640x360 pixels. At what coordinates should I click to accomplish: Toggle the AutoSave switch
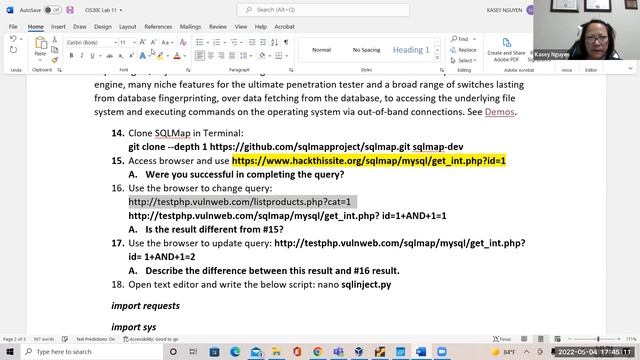53,10
